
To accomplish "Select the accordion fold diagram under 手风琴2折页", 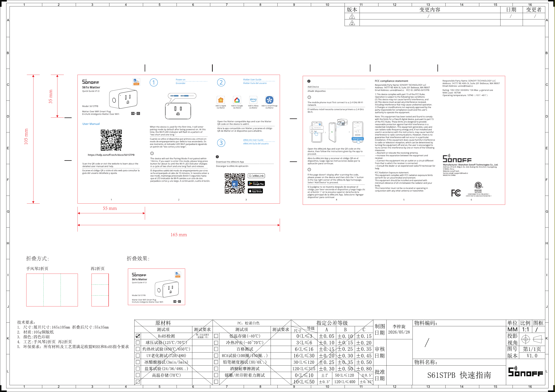I will [x=52, y=290].
